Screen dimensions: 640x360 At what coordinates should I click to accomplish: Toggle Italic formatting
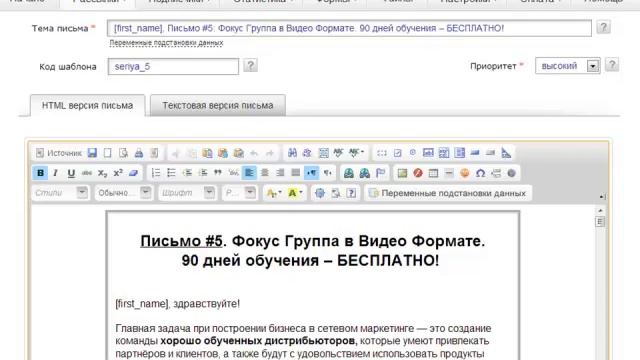56,173
